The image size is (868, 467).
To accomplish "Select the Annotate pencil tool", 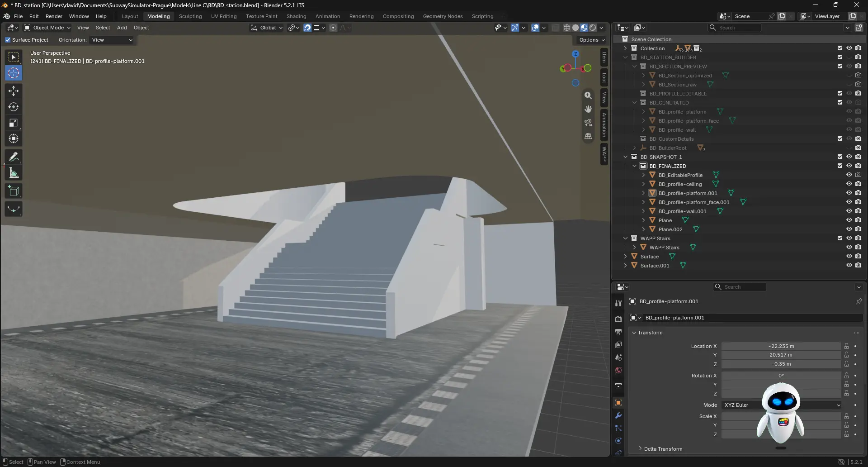I will (x=14, y=157).
